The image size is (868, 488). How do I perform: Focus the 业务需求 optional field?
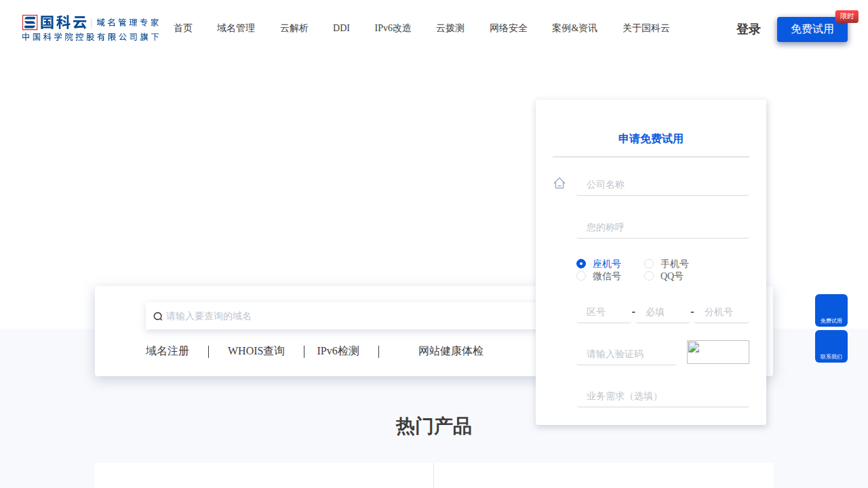point(663,396)
